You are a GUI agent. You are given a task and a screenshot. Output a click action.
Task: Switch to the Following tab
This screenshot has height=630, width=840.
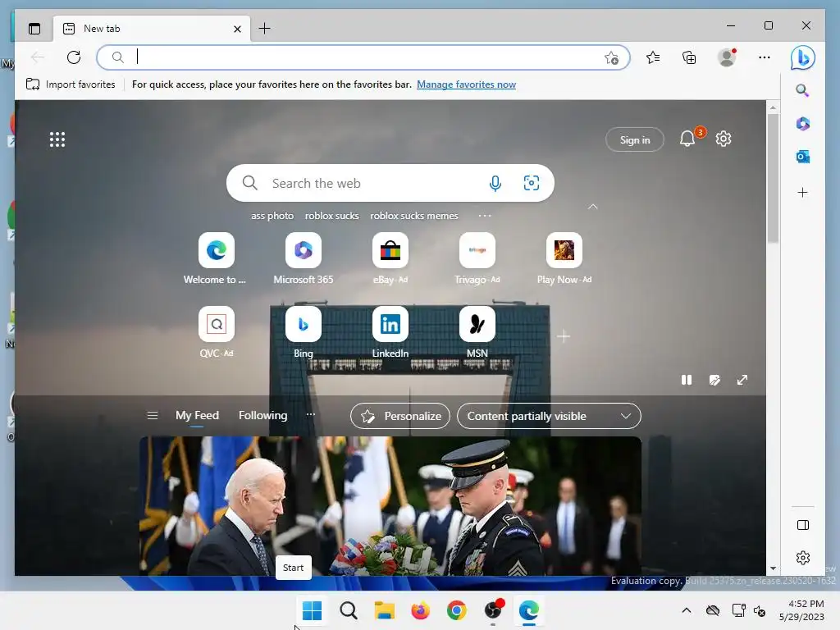(263, 416)
